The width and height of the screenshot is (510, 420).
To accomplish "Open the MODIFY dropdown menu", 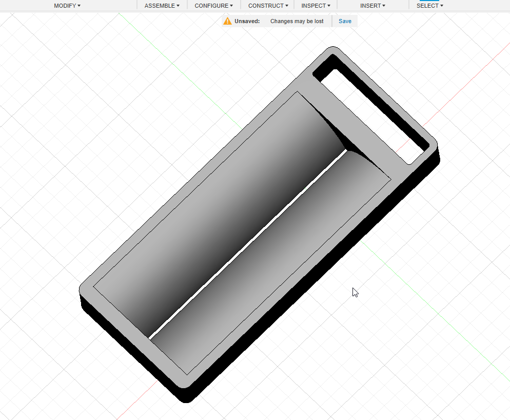I will [67, 6].
